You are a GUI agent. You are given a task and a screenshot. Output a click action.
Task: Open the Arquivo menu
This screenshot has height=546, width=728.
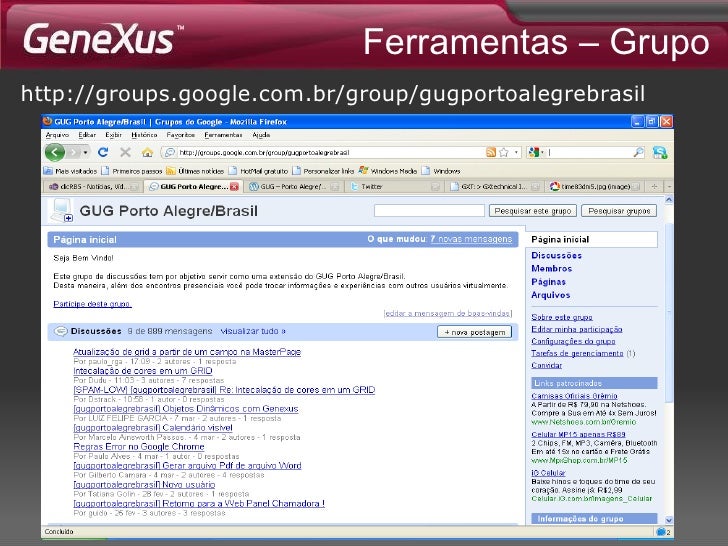click(58, 135)
